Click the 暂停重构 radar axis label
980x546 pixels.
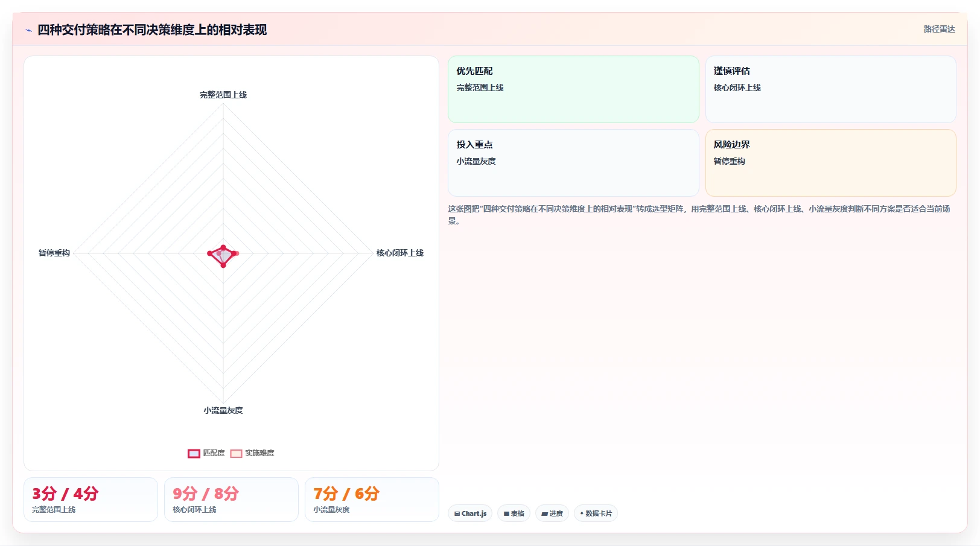54,253
